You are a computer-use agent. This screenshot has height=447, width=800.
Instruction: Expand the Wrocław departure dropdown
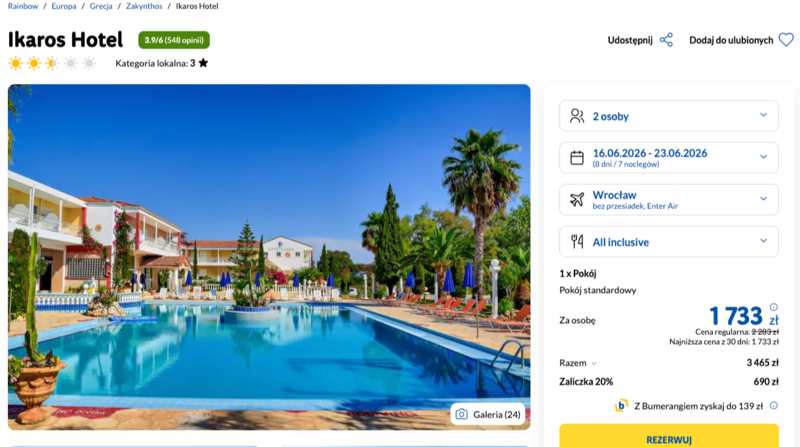click(669, 200)
